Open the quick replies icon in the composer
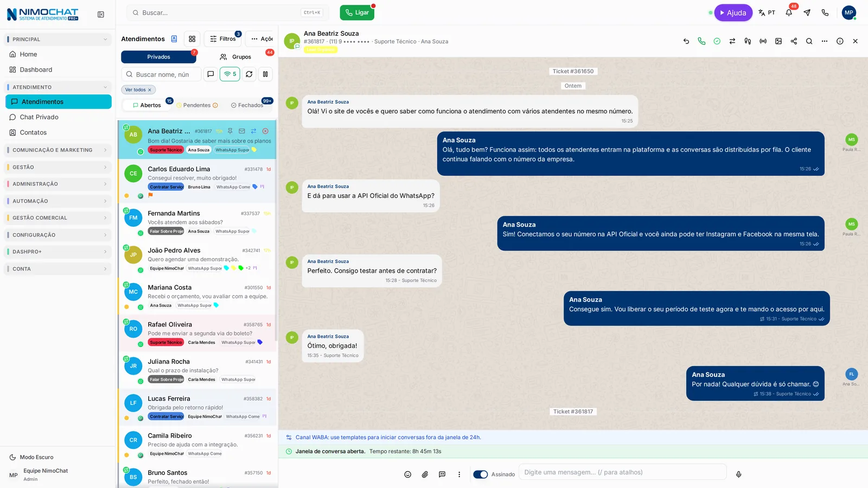Image resolution: width=868 pixels, height=488 pixels. (442, 474)
